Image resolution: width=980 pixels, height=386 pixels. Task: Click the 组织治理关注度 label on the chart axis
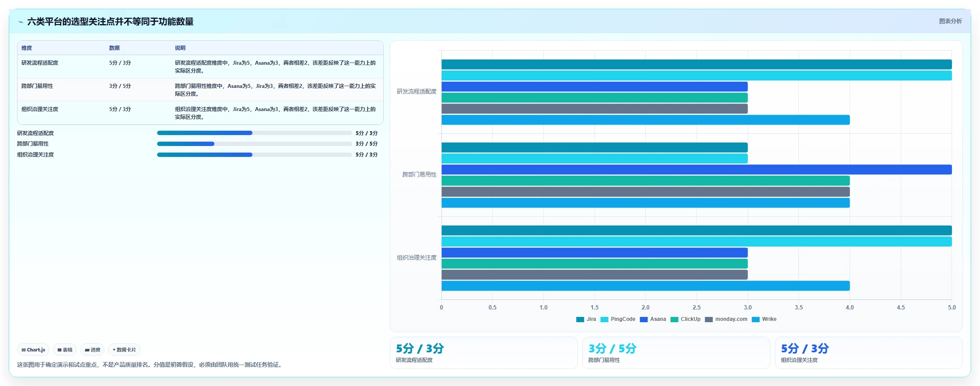click(416, 258)
